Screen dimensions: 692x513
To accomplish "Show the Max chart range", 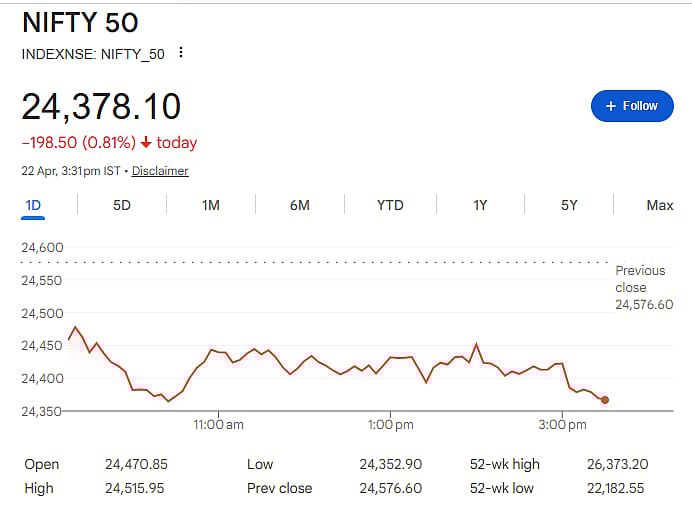I will 659,205.
